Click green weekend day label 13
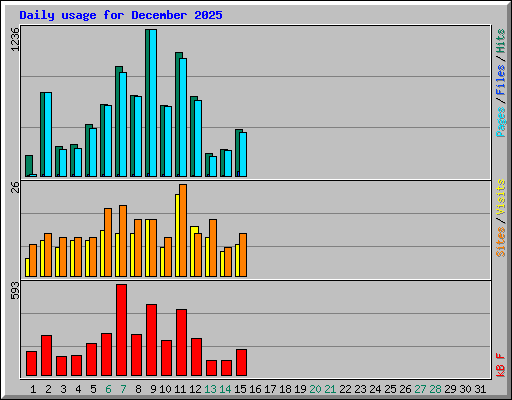Viewport: 512px width, 400px height. 210,389
